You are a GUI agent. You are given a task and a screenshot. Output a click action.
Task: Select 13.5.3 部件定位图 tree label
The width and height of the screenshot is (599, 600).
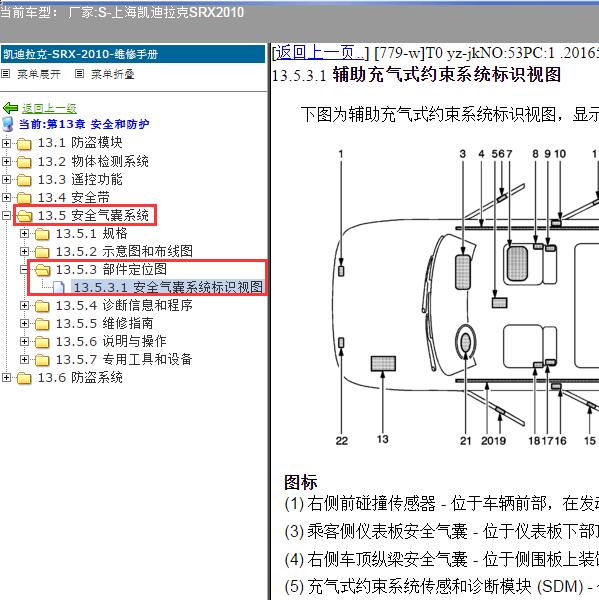[111, 269]
